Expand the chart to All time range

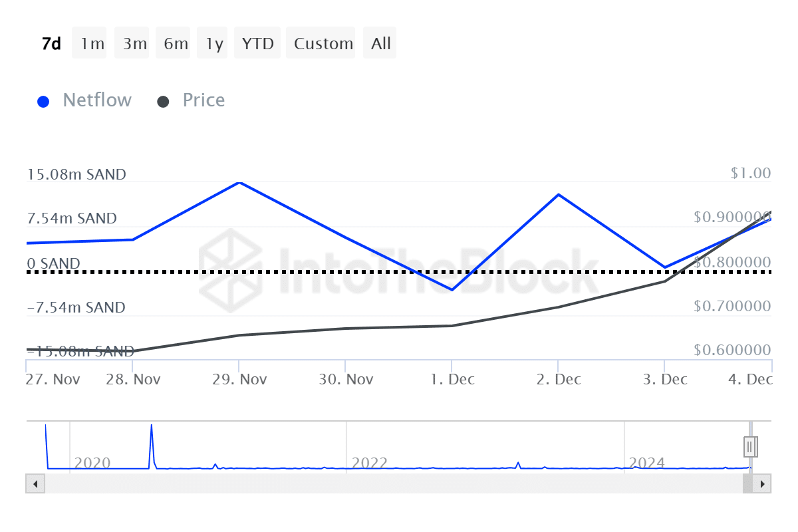pos(380,43)
